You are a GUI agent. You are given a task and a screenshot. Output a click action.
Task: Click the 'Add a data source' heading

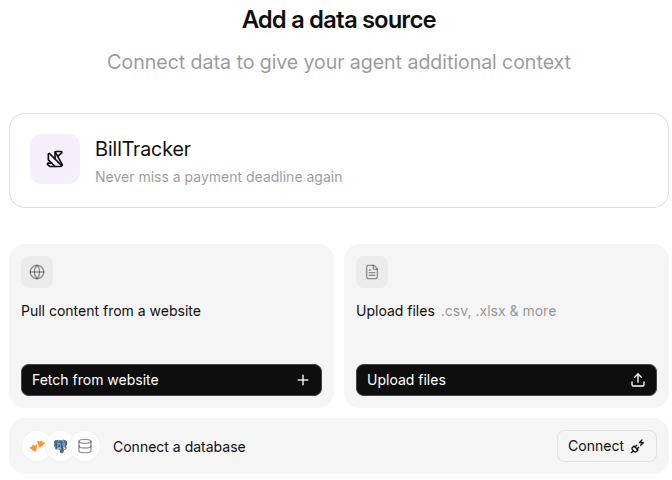pos(339,19)
